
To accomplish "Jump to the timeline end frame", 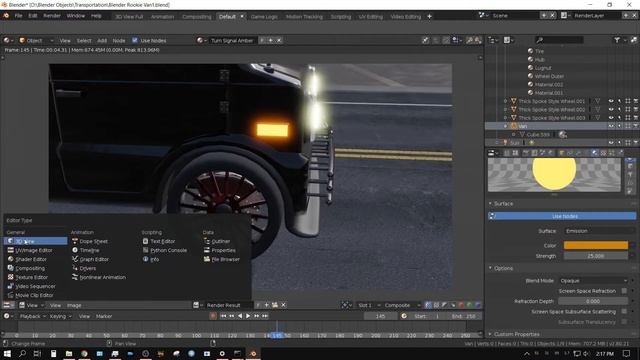I will point(265,316).
